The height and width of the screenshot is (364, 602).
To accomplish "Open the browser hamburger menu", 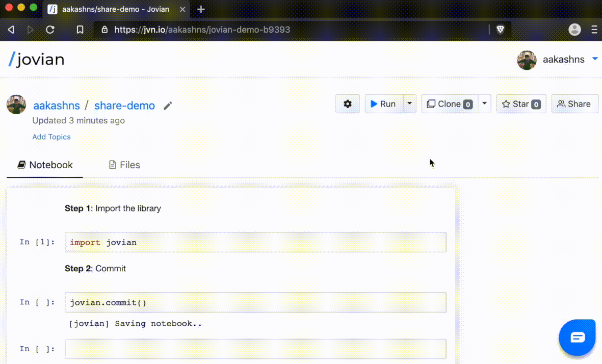I will (594, 30).
